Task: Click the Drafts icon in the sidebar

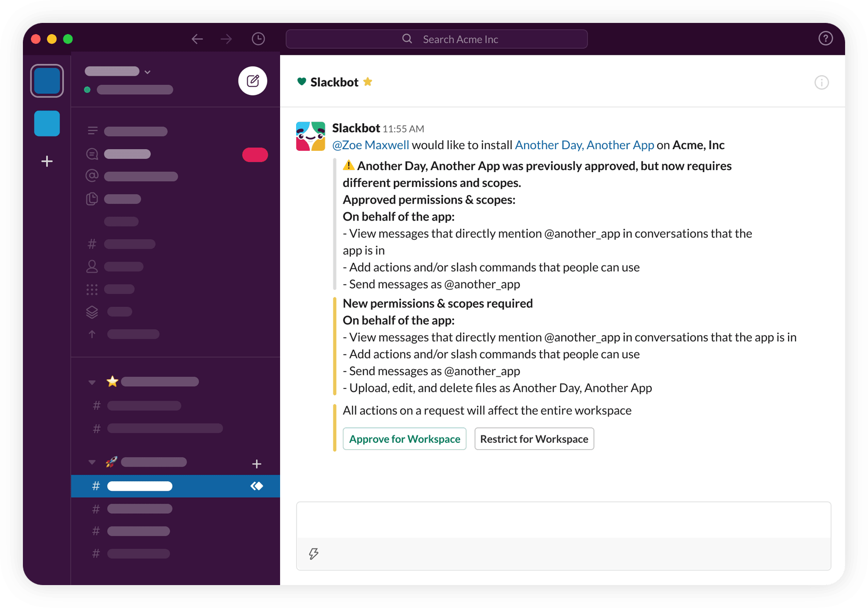Action: coord(91,199)
